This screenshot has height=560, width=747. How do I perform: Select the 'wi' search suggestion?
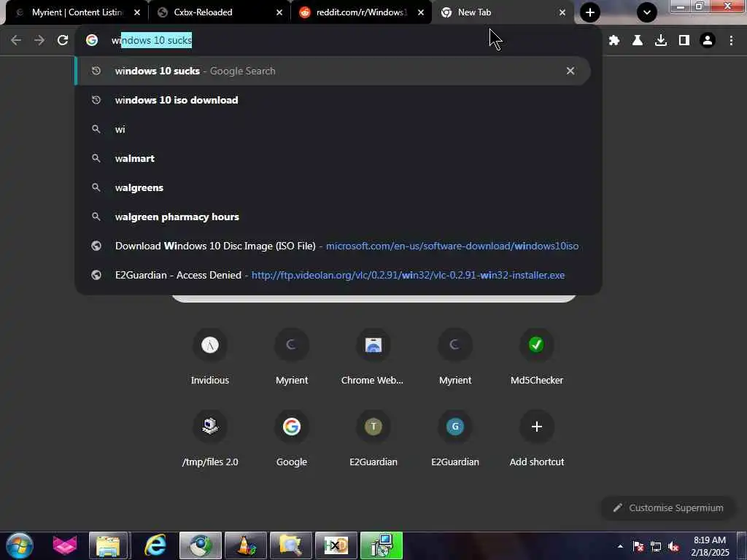coord(333,130)
